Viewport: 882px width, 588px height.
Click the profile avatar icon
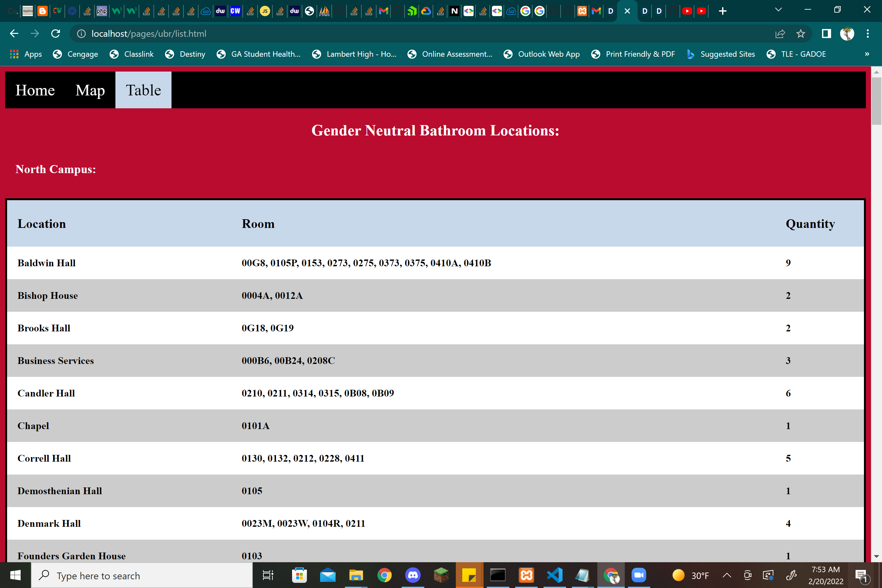(x=847, y=34)
